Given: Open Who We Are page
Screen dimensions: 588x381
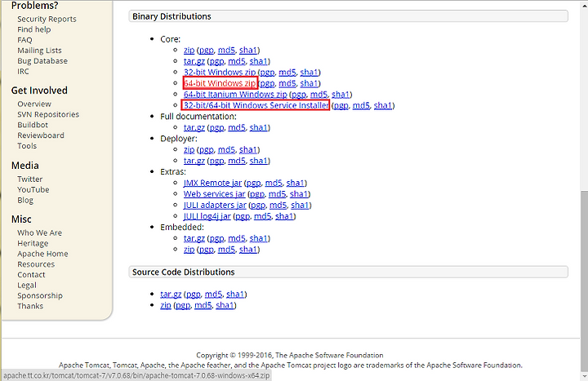Looking at the screenshot, I should click(39, 233).
